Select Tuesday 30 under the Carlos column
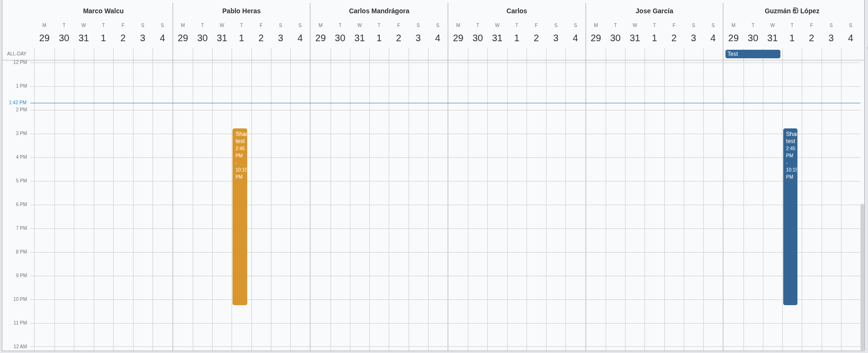Image resolution: width=868 pixels, height=353 pixels. click(477, 38)
